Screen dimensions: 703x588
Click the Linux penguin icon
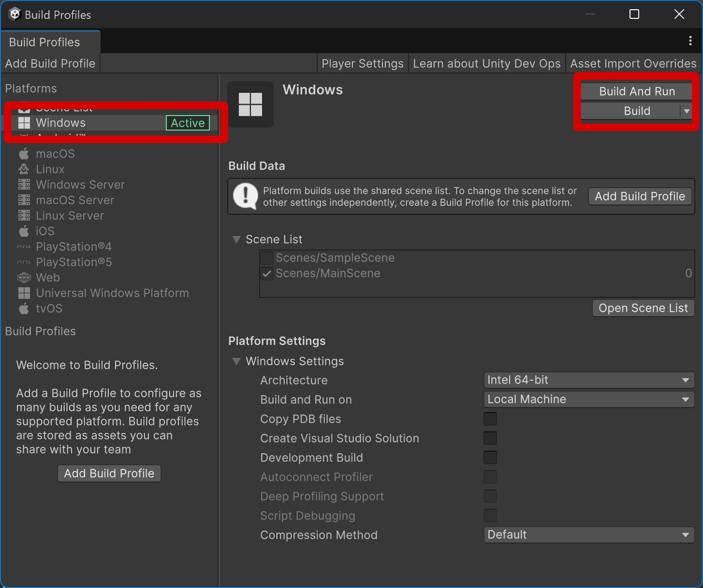click(24, 169)
